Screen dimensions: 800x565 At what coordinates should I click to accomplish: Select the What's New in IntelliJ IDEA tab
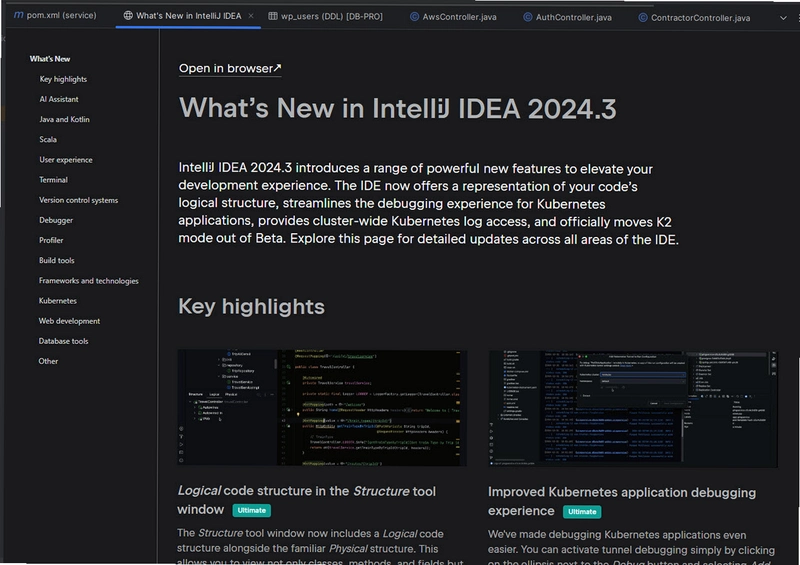tap(188, 16)
